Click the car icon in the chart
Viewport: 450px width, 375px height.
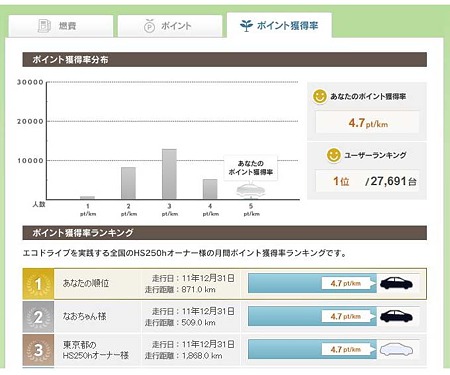pos(251,189)
